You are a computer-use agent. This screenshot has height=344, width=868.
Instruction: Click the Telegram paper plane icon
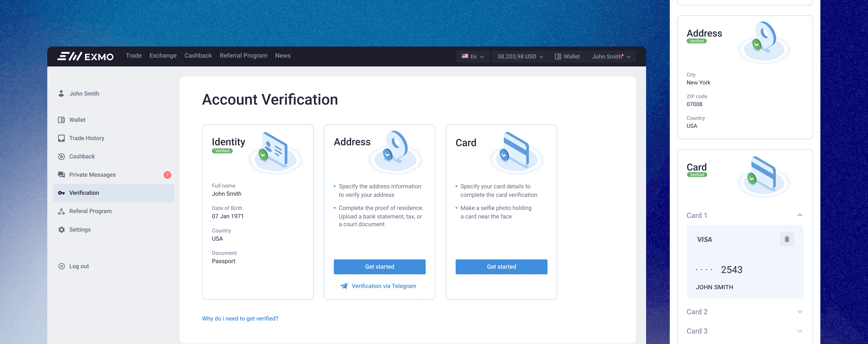coord(344,286)
